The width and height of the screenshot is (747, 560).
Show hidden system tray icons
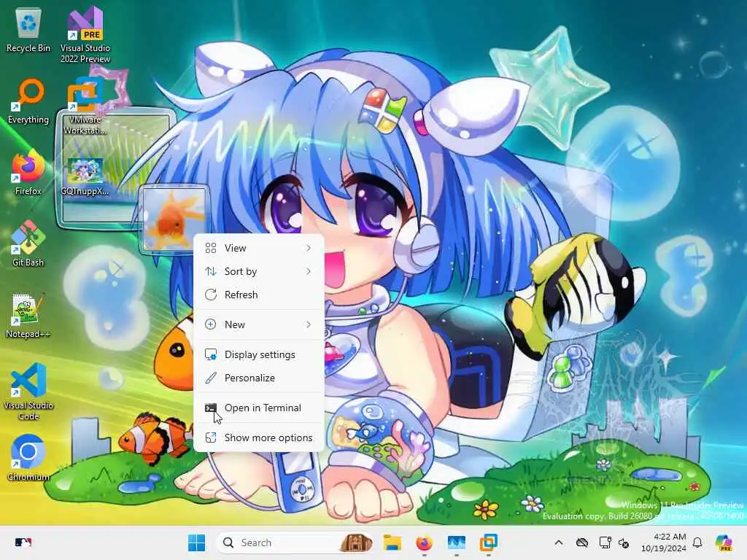[559, 542]
